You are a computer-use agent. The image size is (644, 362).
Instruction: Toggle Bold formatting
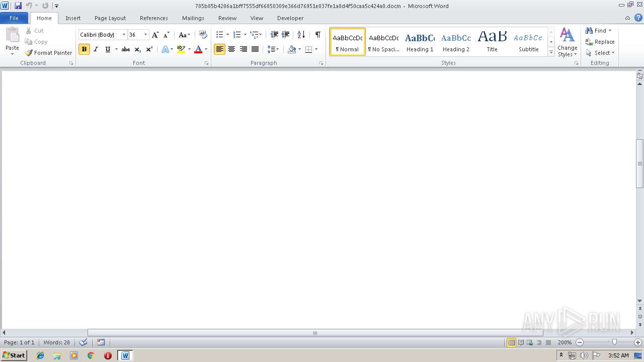coord(84,49)
